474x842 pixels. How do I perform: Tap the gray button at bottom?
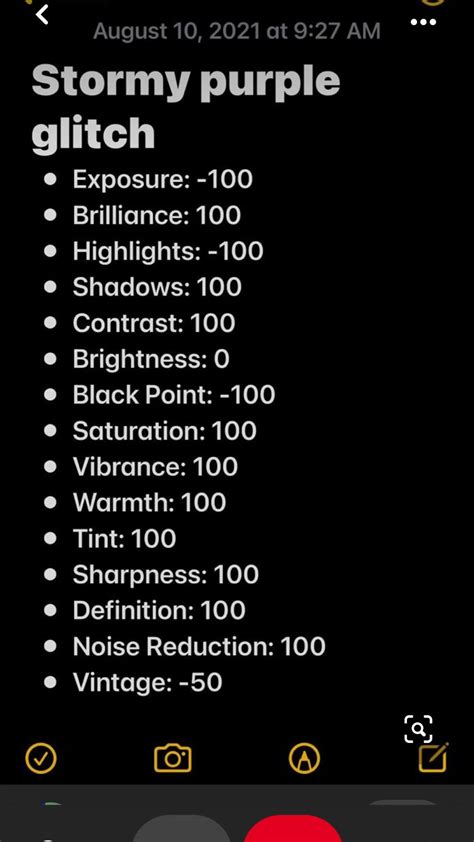181,829
